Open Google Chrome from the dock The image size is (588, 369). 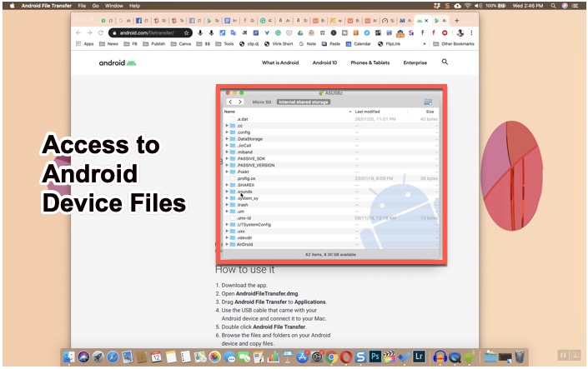coord(331,357)
